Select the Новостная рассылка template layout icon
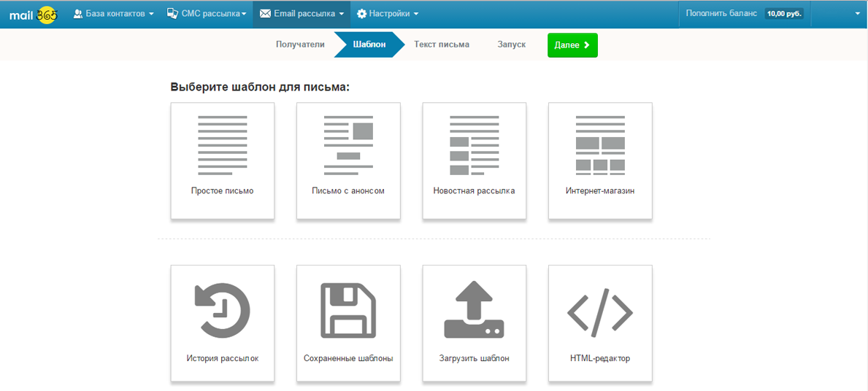Viewport: 868px width, 391px height. point(475,145)
